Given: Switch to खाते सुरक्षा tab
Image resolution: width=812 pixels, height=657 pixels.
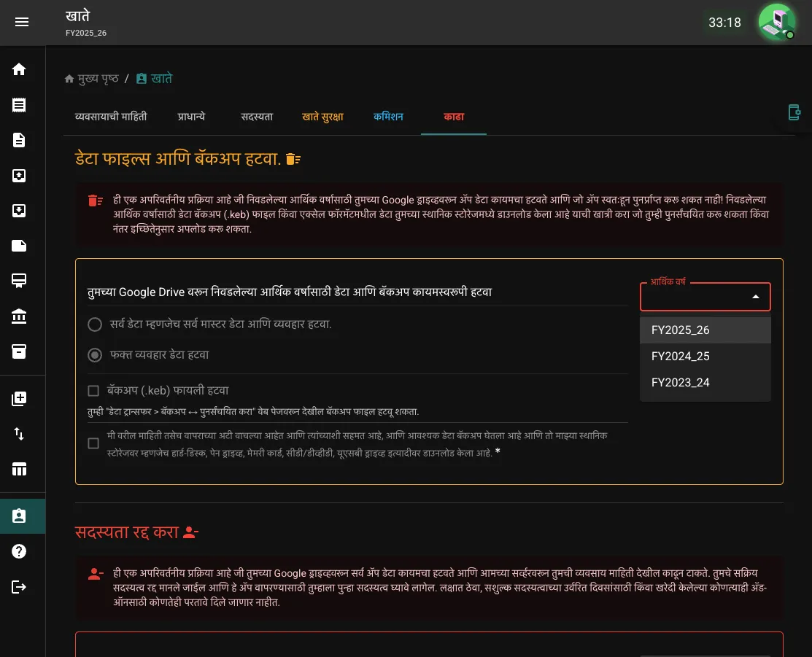Looking at the screenshot, I should pos(322,117).
